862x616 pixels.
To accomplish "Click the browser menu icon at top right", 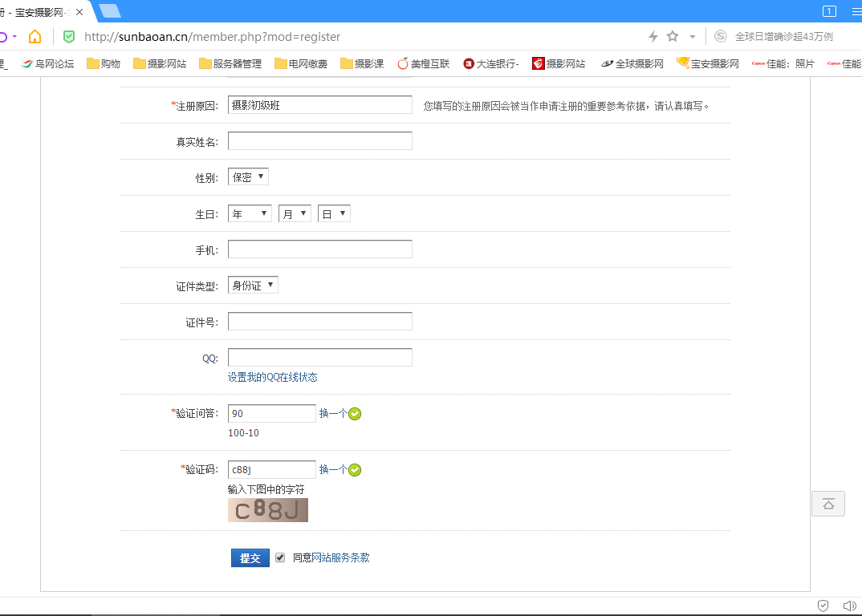I will 856,11.
